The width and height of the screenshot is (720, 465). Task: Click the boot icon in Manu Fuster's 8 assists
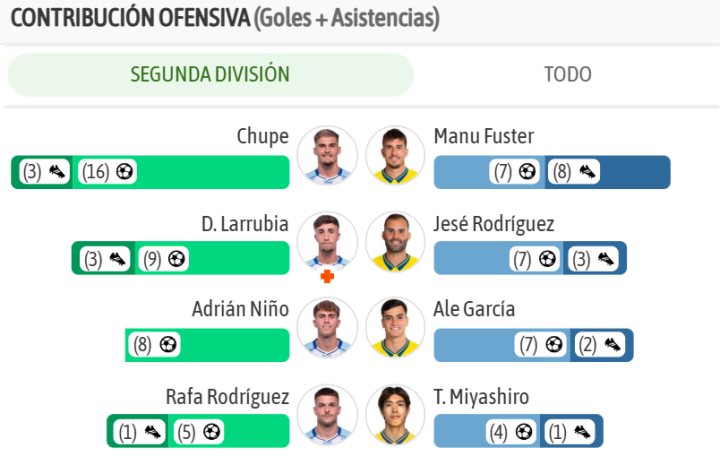[x=587, y=172]
